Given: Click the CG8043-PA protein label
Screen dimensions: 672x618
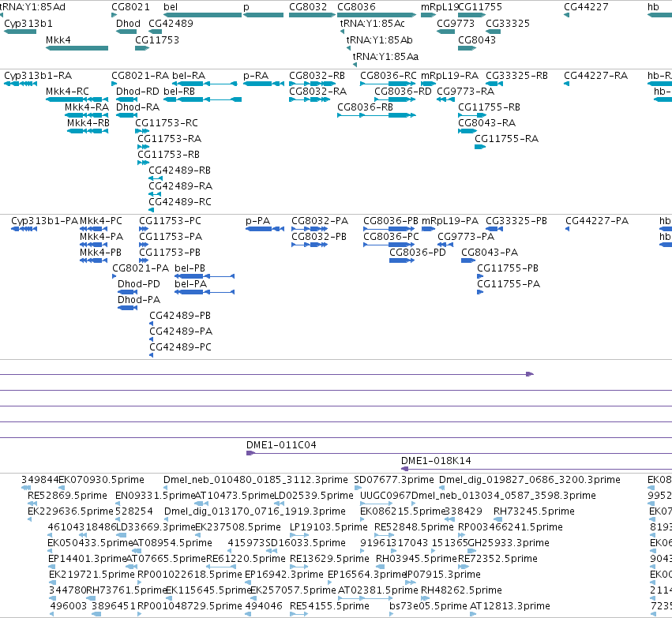Looking at the screenshot, I should [x=490, y=253].
